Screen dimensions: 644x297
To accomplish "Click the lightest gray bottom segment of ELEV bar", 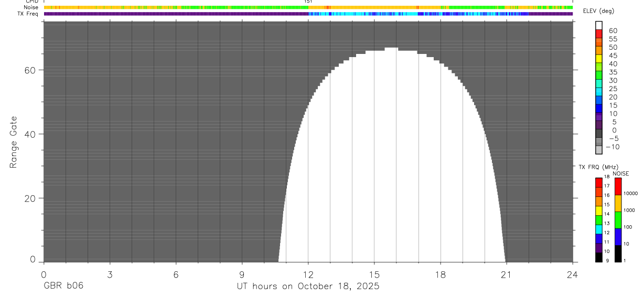I will tap(599, 150).
